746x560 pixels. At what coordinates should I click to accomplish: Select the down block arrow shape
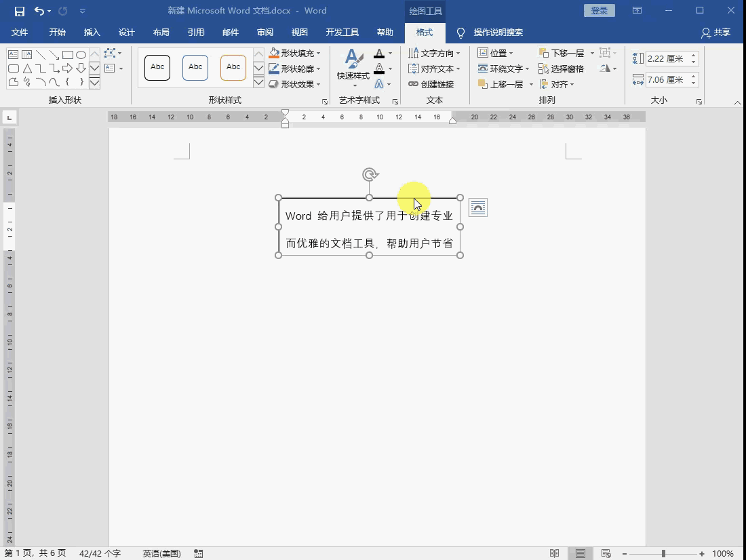pyautogui.click(x=81, y=68)
